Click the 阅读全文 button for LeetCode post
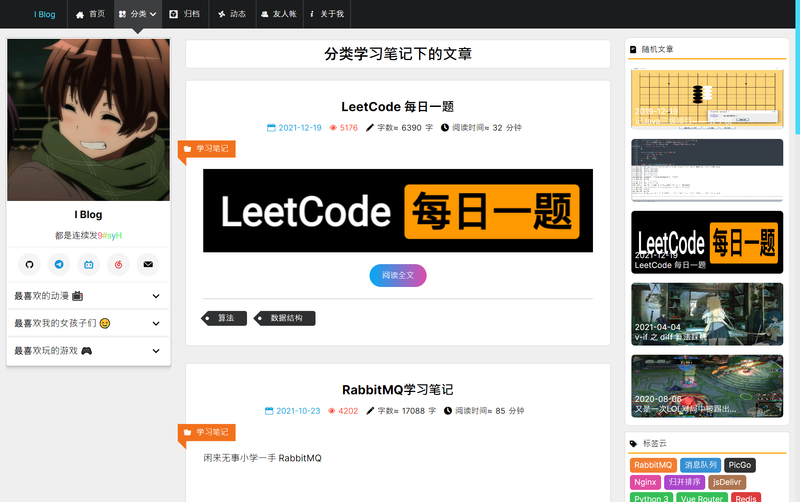The image size is (800, 502). click(x=398, y=275)
